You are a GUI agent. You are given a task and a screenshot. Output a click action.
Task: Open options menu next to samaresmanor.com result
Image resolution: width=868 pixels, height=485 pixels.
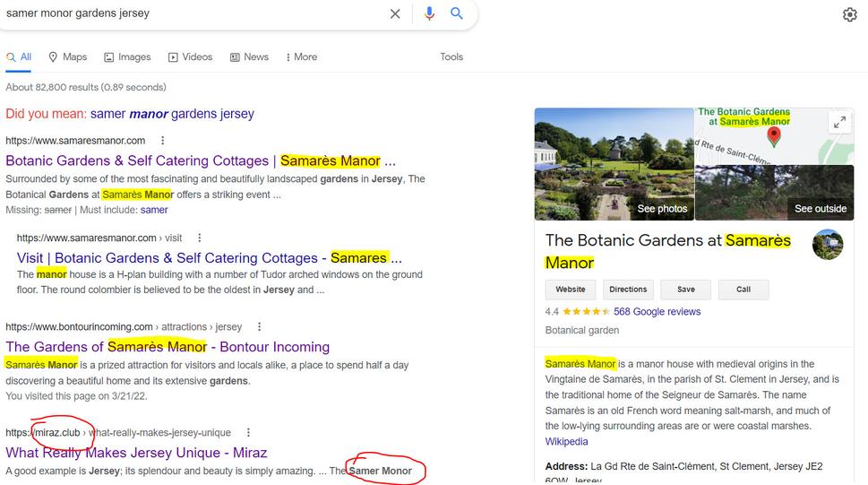coord(162,141)
